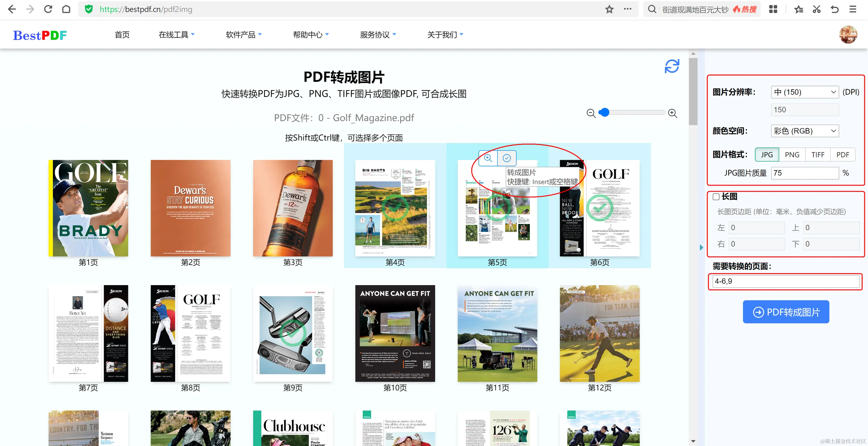Click the zoom-out magnifier icon

591,113
